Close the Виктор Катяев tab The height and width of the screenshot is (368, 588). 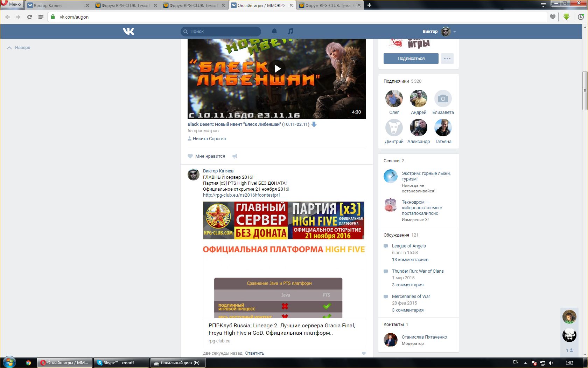click(87, 5)
